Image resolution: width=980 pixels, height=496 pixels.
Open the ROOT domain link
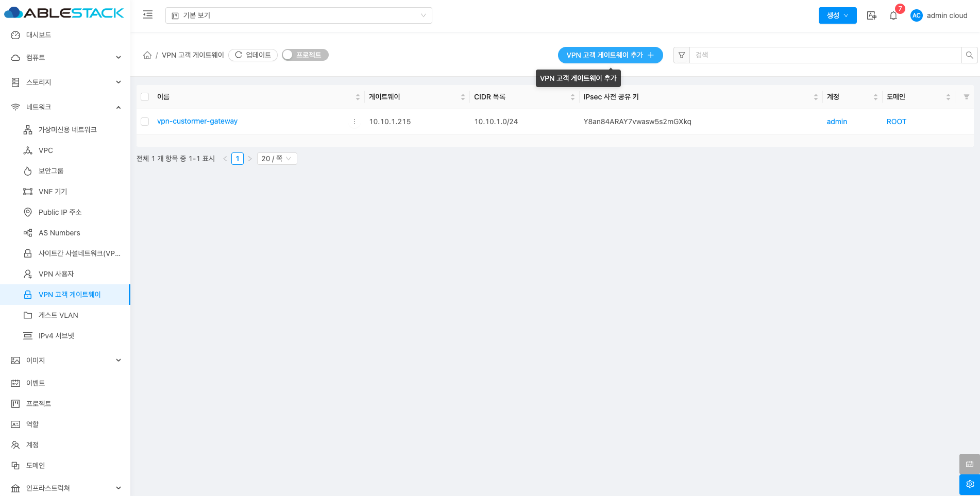(x=897, y=122)
